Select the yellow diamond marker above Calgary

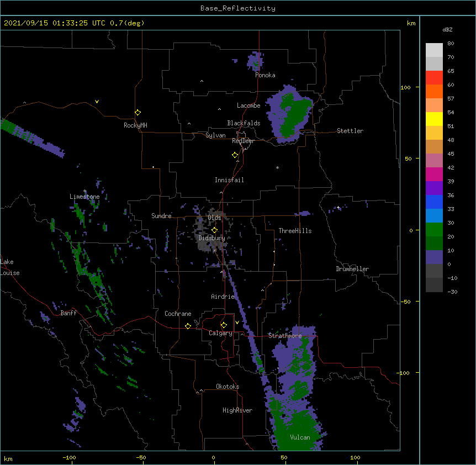[x=224, y=325]
